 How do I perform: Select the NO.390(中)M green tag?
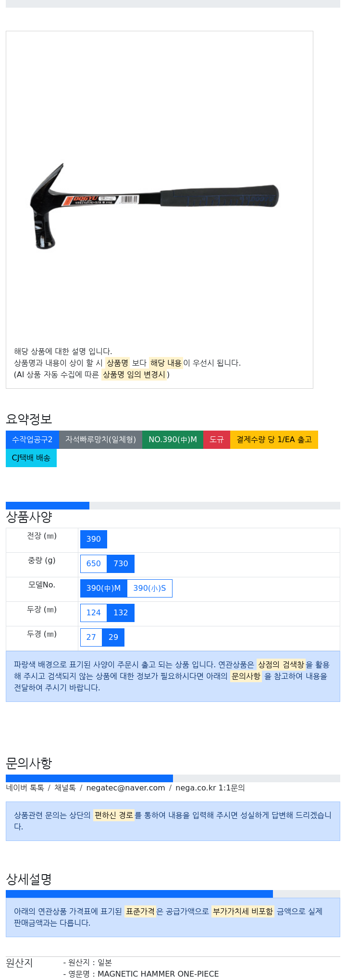coord(173,440)
